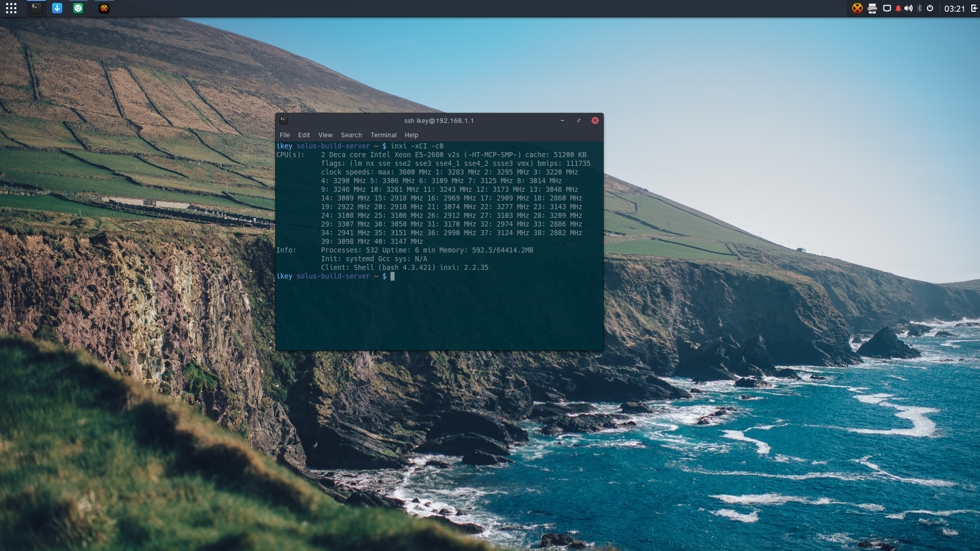Close the ssh terminal window

[x=595, y=120]
